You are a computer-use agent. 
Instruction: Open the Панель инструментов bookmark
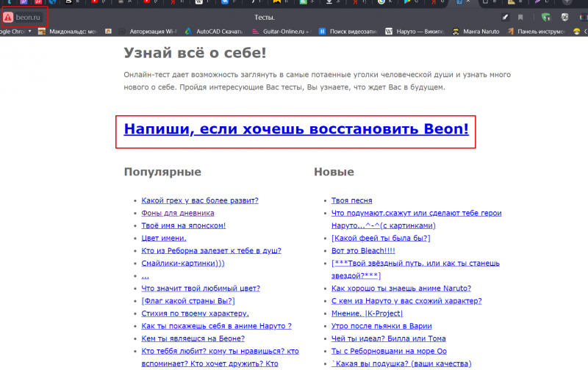click(537, 32)
